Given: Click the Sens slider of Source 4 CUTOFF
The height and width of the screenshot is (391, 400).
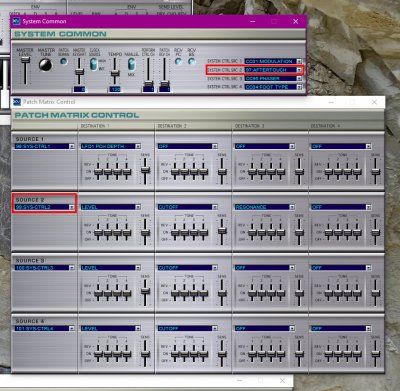Looking at the screenshot, I should tap(222, 354).
